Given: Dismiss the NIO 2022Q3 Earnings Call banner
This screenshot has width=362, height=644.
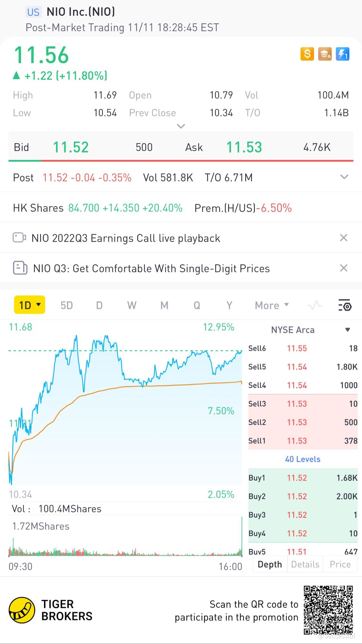Looking at the screenshot, I should tap(344, 238).
